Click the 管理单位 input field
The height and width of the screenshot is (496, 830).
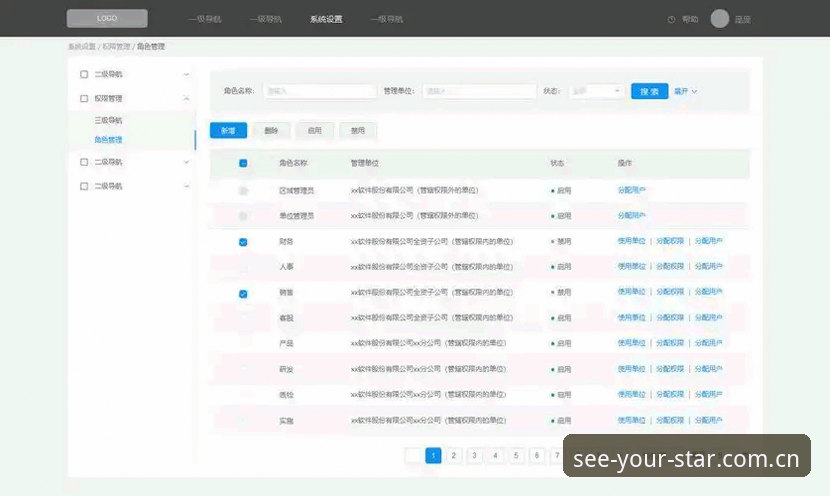pos(480,91)
